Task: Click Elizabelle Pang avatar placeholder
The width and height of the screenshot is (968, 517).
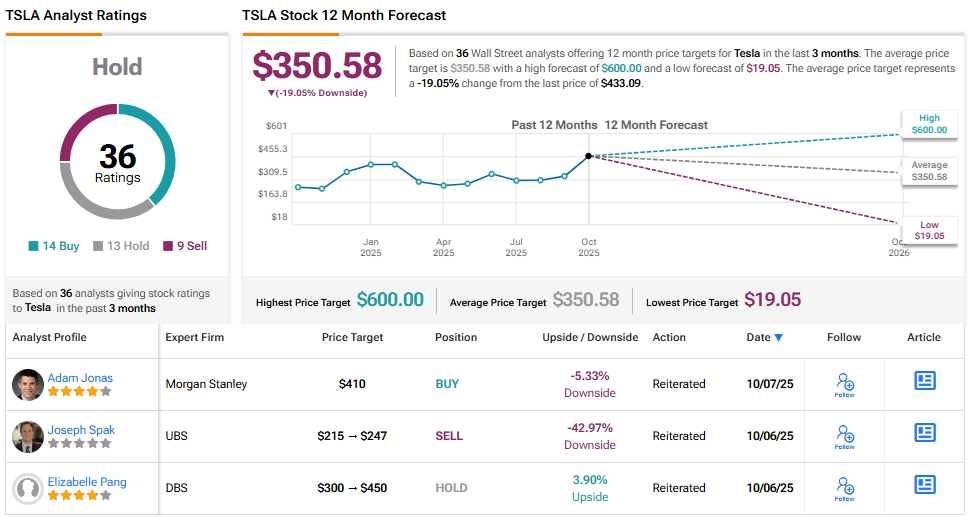Action: pyautogui.click(x=28, y=488)
